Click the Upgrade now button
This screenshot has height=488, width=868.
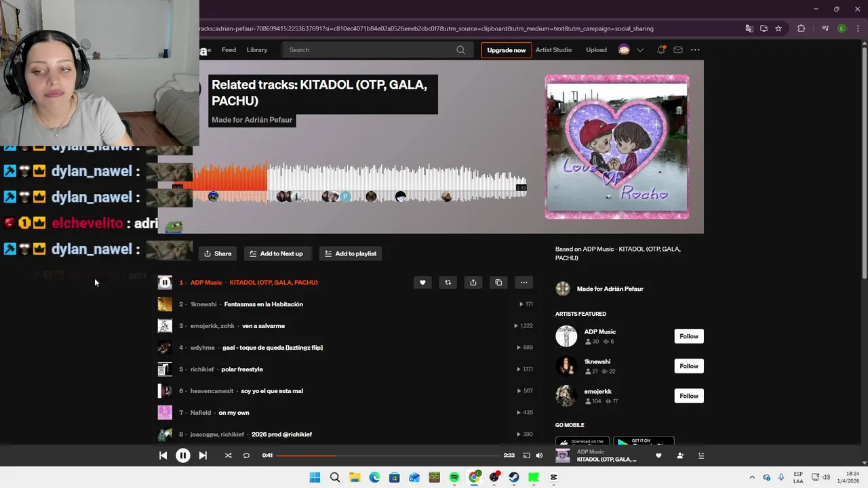[x=506, y=50]
